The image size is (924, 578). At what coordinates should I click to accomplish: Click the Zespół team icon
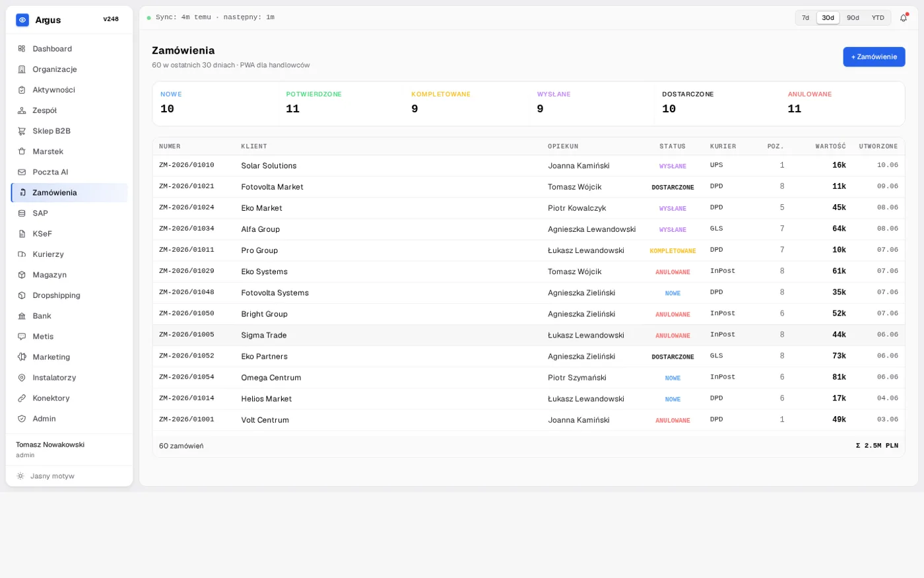tap(22, 110)
